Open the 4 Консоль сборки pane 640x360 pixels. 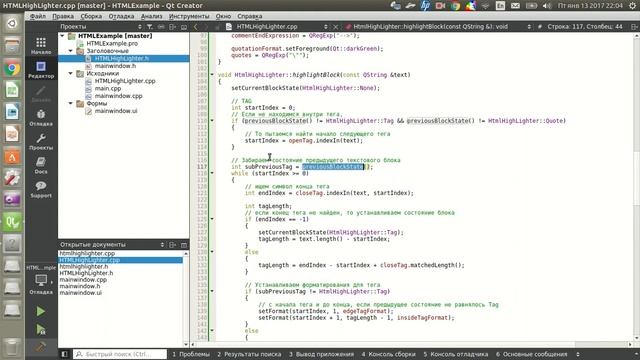click(389, 354)
